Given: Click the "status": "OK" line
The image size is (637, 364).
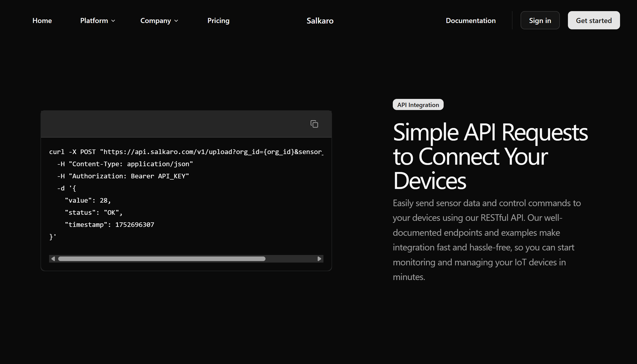Looking at the screenshot, I should pos(94,212).
